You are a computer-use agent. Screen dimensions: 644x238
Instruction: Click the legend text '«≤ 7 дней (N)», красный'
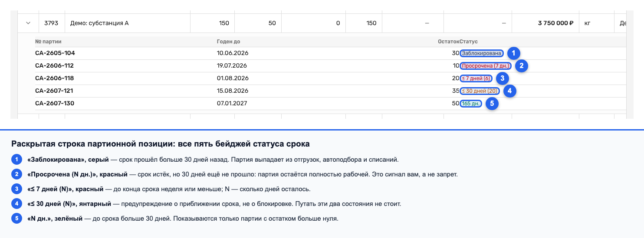65,189
